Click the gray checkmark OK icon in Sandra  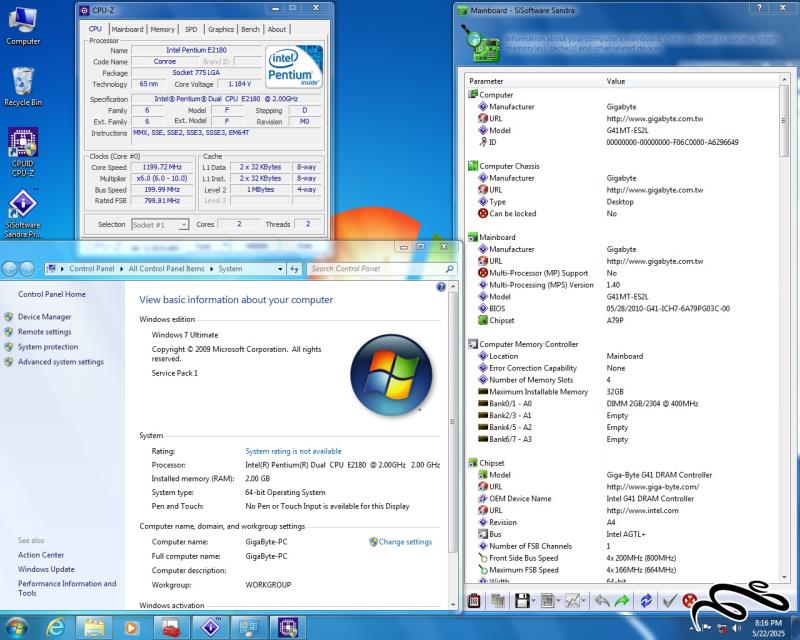click(x=669, y=601)
